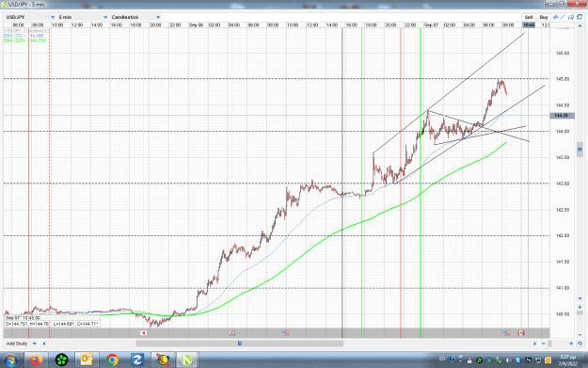Click the zoom in plus icon
This screenshot has width=588, height=368.
(x=571, y=344)
